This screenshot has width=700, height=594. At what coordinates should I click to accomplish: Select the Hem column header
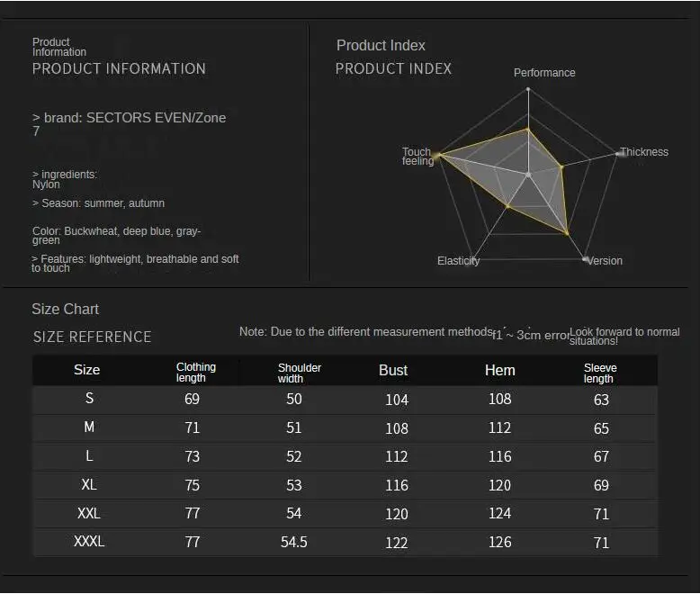(x=500, y=370)
